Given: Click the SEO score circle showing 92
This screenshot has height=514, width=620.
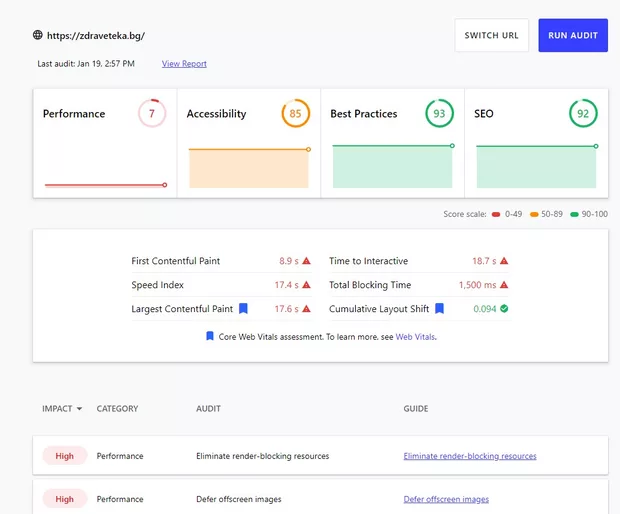Looking at the screenshot, I should coord(583,114).
